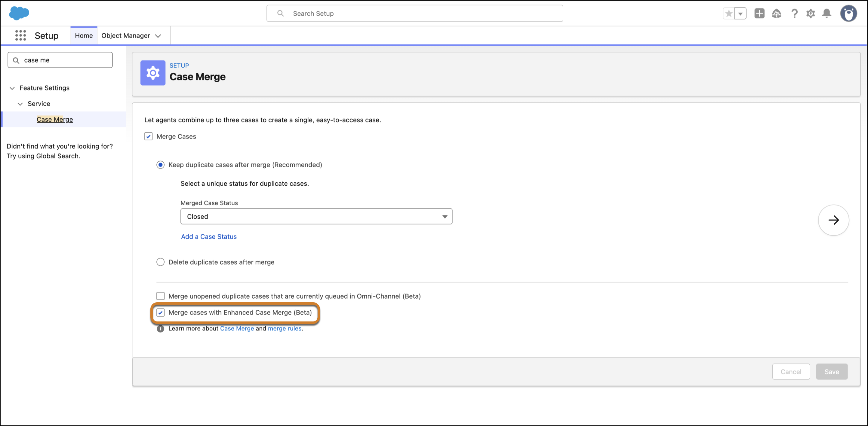Open the Object Manager tab
The width and height of the screenshot is (868, 426).
[x=125, y=36]
